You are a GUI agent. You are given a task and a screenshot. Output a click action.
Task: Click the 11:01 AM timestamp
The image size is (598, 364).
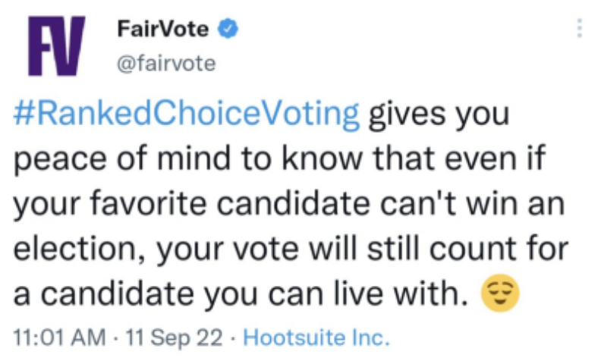click(59, 337)
